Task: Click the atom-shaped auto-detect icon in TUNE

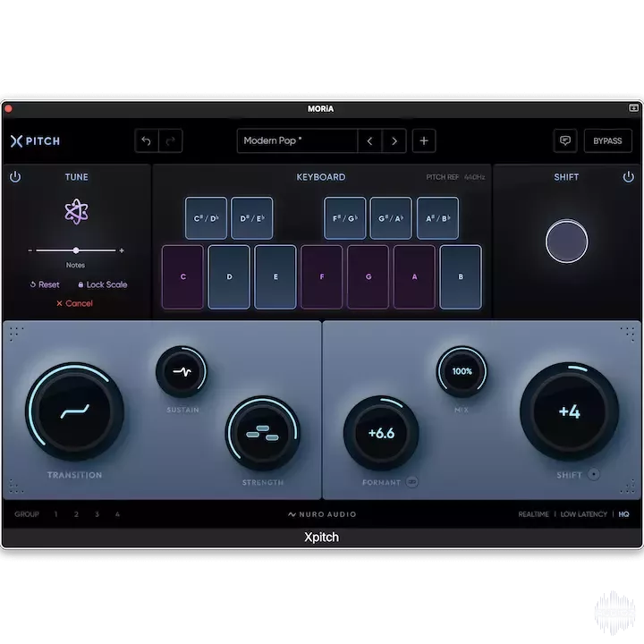Action: (x=76, y=211)
